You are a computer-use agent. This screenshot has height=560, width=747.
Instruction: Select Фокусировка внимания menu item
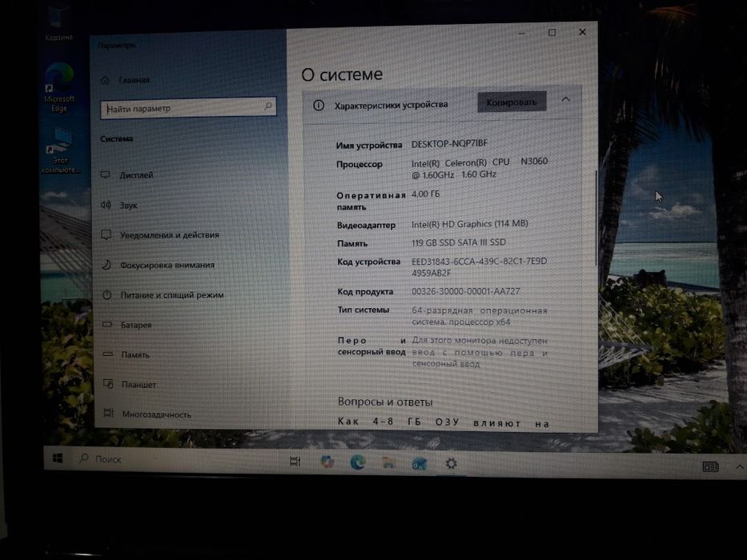tap(167, 265)
